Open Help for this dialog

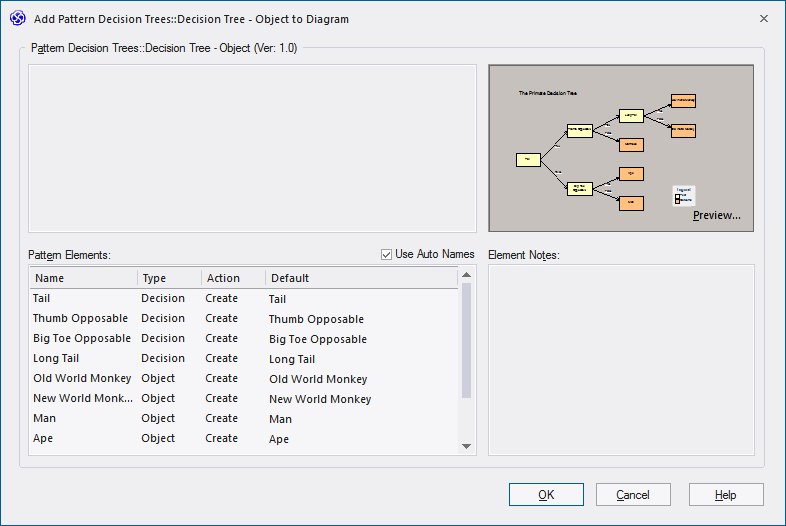click(726, 495)
